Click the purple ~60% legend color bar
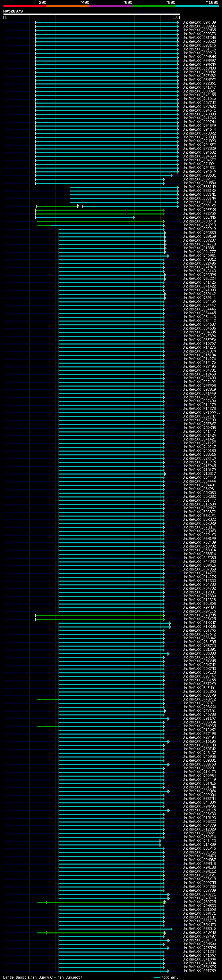Image resolution: width=222 pixels, height=980 pixels. point(111,7)
